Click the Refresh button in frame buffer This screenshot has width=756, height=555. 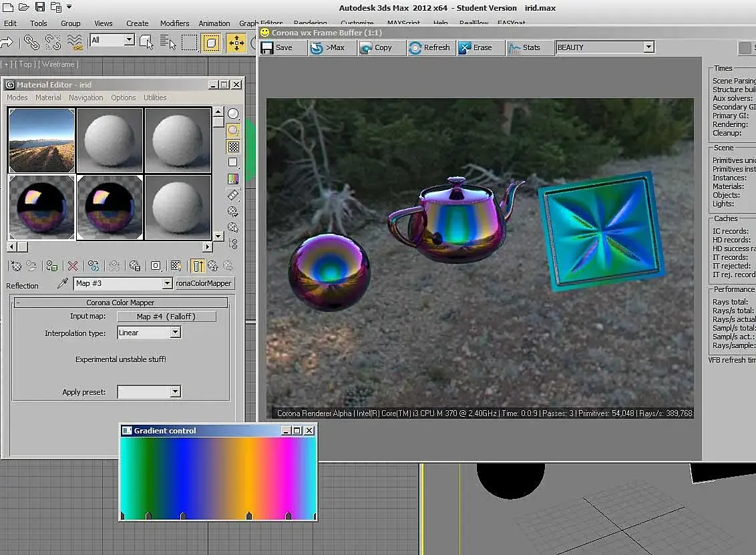tap(429, 47)
